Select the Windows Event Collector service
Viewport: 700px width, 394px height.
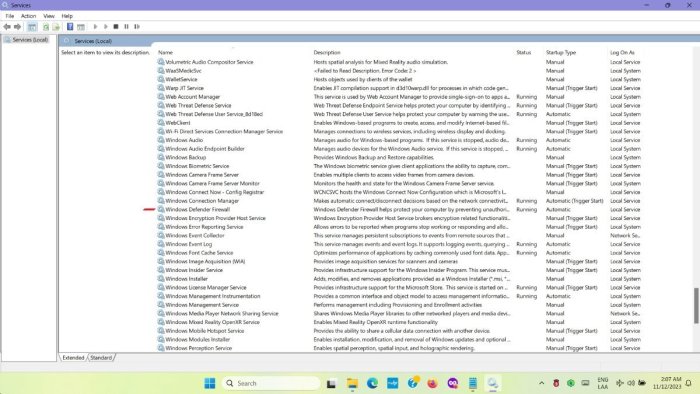[195, 236]
